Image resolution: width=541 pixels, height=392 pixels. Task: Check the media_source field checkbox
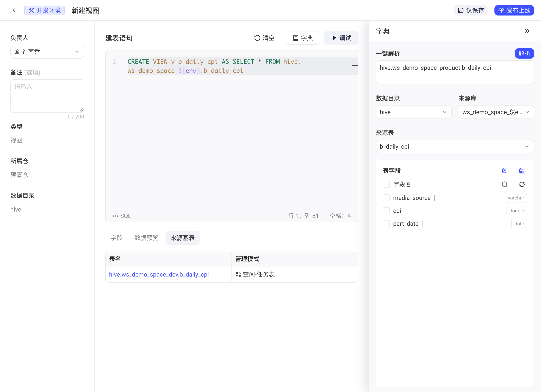point(386,198)
